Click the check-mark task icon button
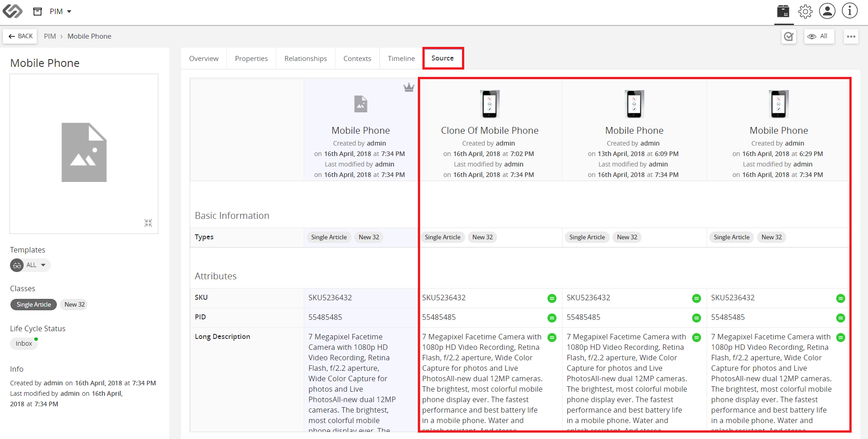Screen dimensions: 868x439 pyautogui.click(x=789, y=36)
